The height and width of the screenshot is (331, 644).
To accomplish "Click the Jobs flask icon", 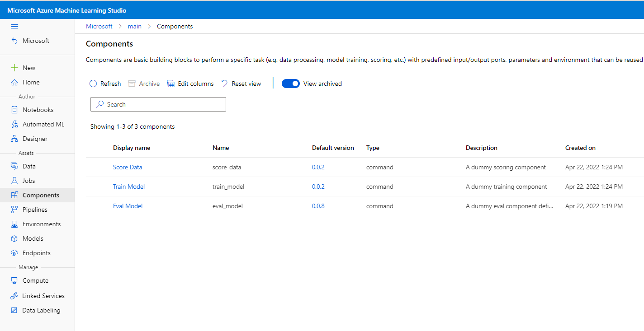I will point(14,181).
